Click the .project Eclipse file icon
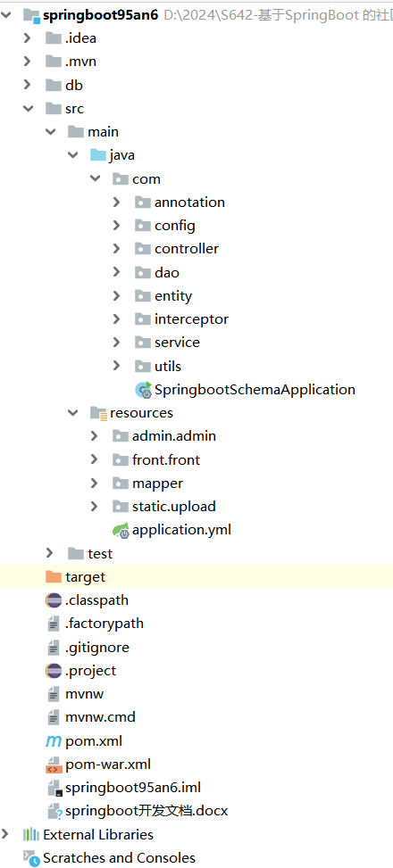This screenshot has height=868, width=393. tap(54, 670)
